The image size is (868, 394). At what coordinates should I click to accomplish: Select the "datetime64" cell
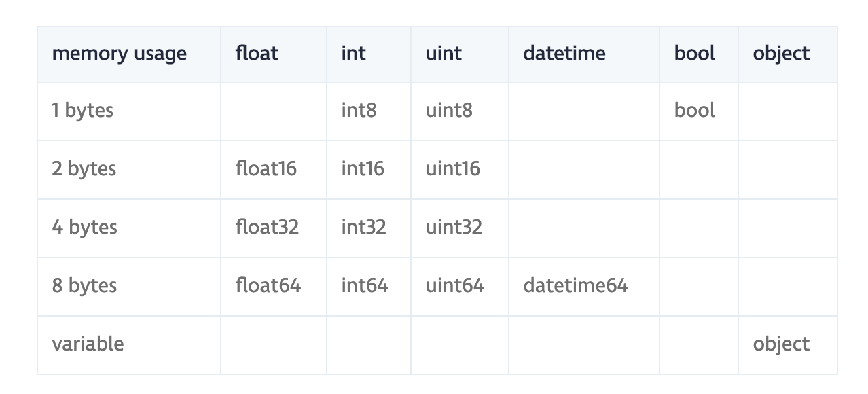[x=575, y=286]
